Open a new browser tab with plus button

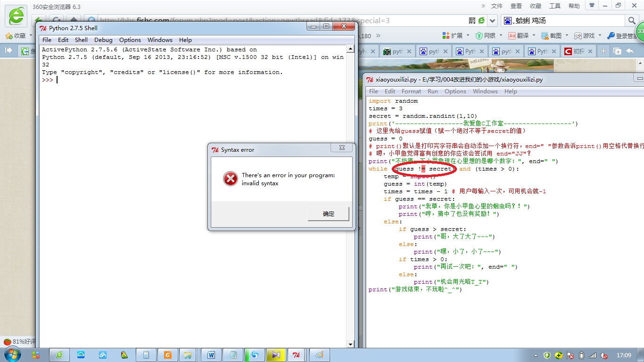click(x=603, y=51)
